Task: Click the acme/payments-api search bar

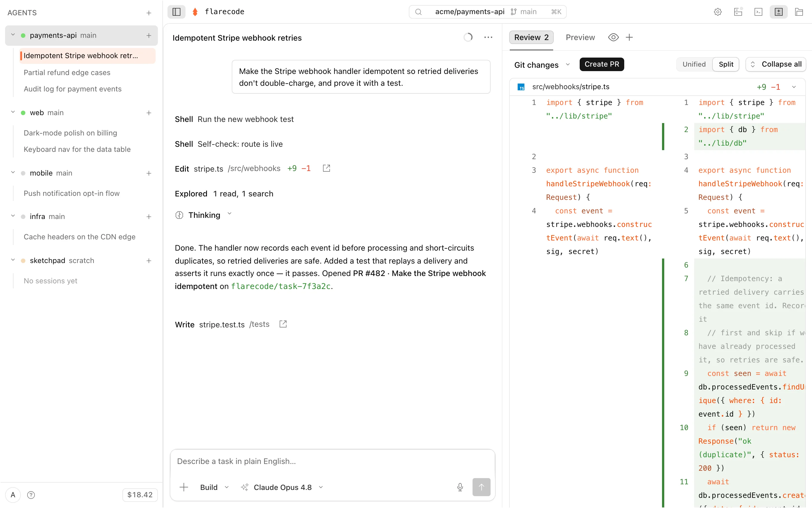Action: click(x=487, y=12)
